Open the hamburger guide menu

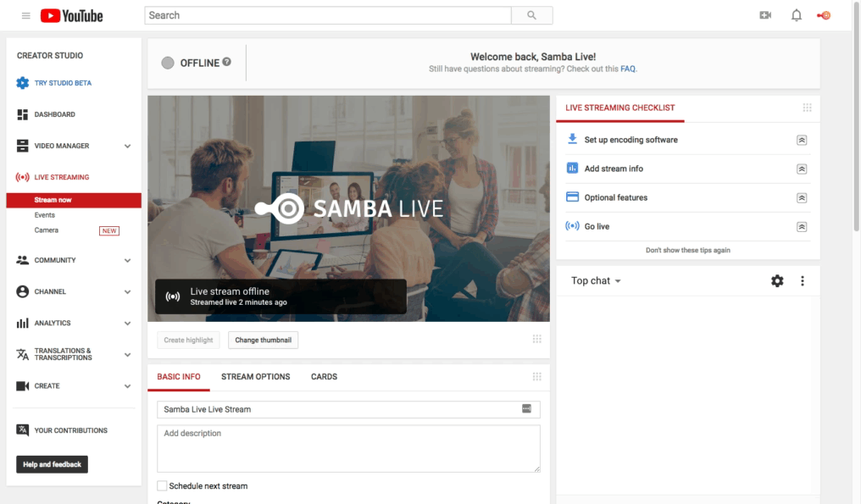click(x=25, y=15)
